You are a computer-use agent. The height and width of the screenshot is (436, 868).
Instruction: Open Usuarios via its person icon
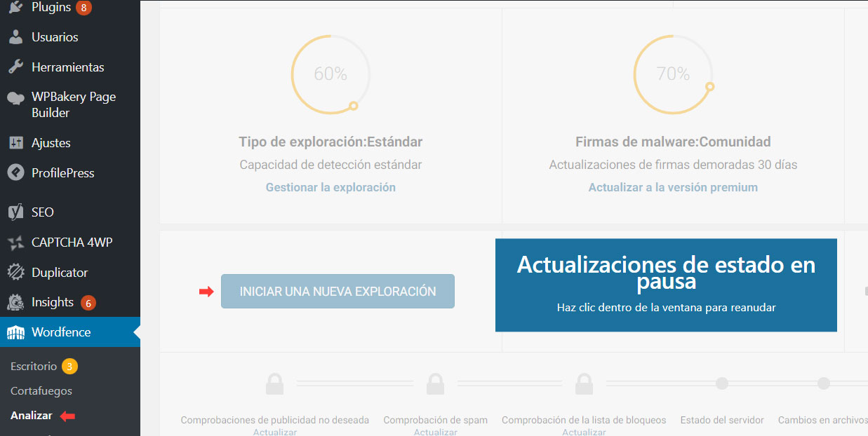[15, 37]
